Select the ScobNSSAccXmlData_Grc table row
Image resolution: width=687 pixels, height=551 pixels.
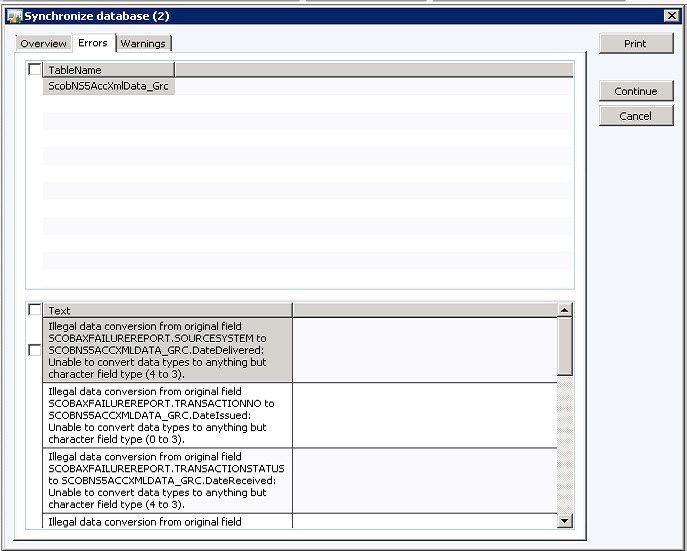[x=109, y=86]
